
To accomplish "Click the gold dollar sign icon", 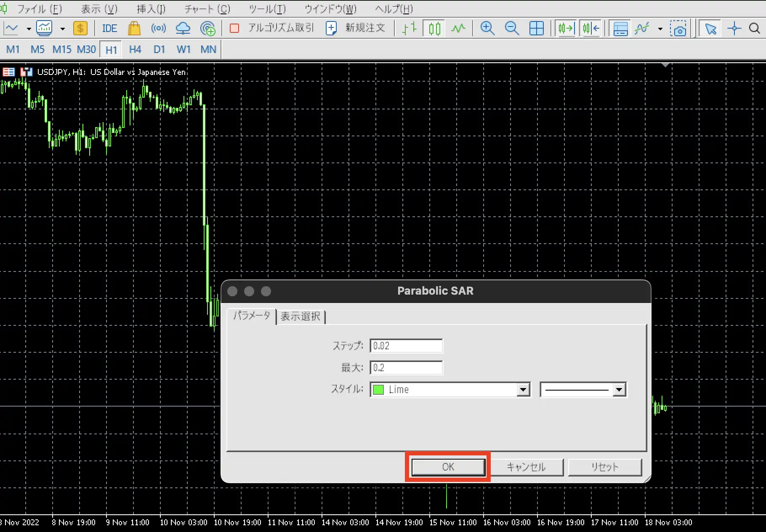I will [80, 28].
